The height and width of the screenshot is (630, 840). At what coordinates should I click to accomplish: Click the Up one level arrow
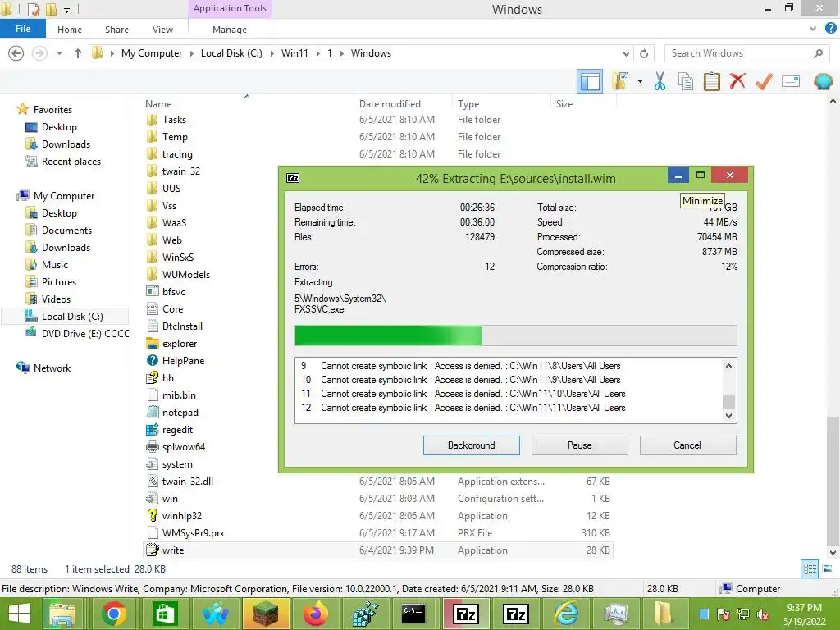[x=78, y=53]
